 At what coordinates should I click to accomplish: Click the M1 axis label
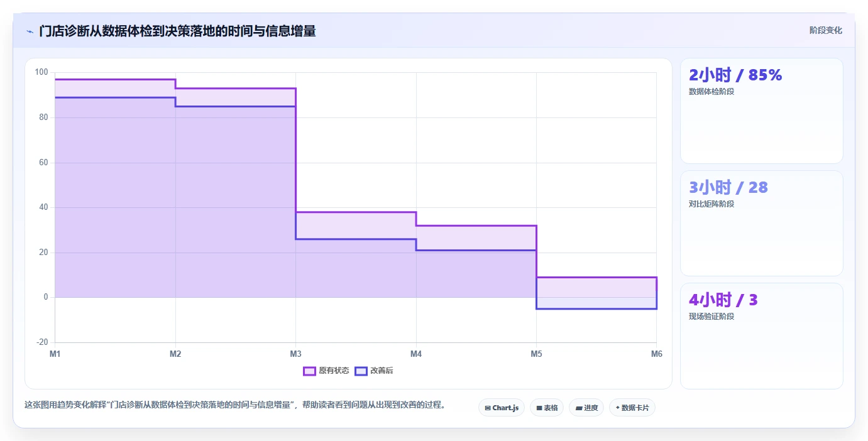pos(55,354)
